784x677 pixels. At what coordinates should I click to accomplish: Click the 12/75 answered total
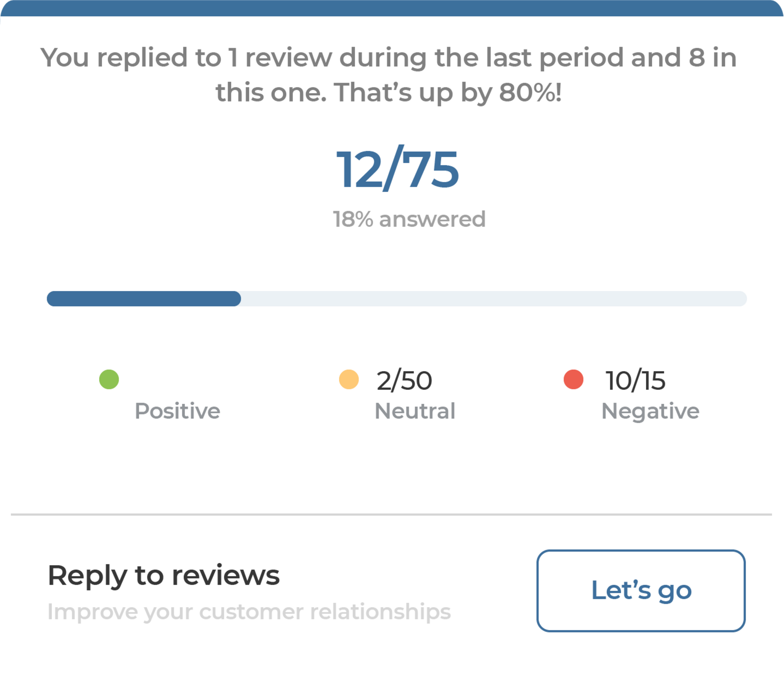click(397, 169)
